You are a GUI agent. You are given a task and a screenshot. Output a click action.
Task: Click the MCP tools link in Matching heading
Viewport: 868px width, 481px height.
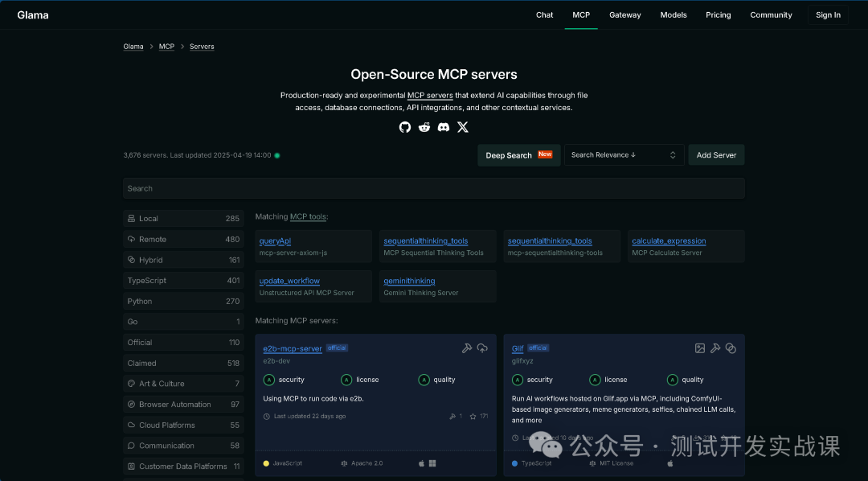point(308,216)
